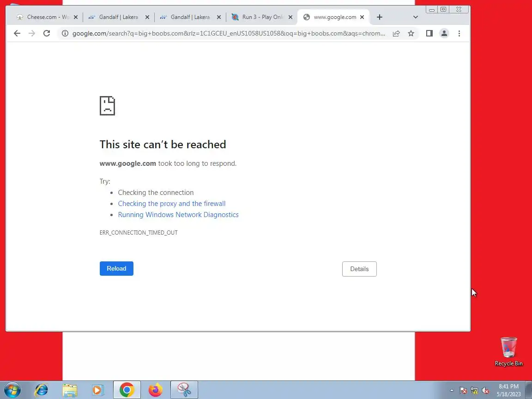Click the address bar URL field
This screenshot has height=399, width=532.
[229, 33]
